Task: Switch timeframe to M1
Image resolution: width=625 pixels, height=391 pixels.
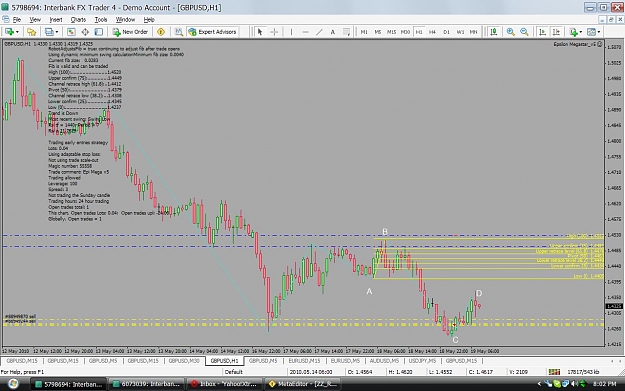Action: 364,32
